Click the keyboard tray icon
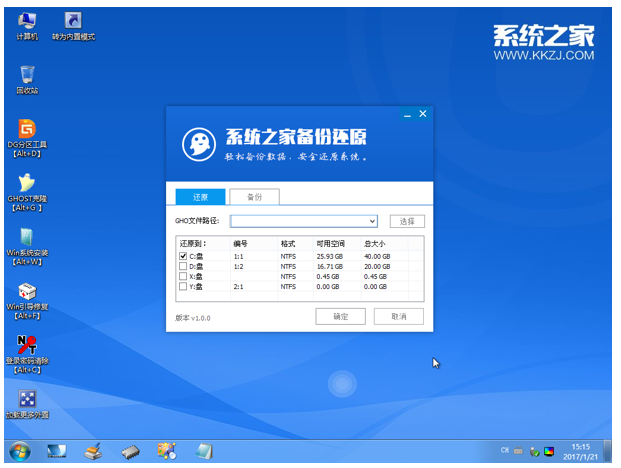Image resolution: width=621 pixels, height=468 pixels. [x=518, y=451]
